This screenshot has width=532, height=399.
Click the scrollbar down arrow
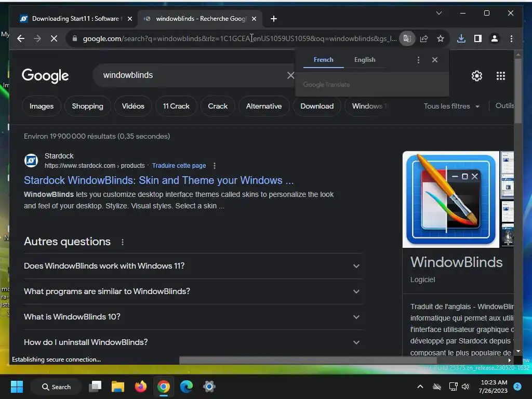(518, 352)
